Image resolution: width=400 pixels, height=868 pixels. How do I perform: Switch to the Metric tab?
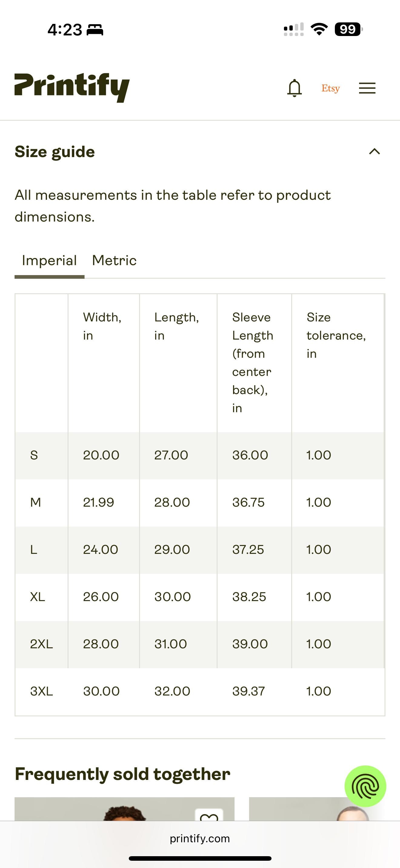click(x=114, y=261)
